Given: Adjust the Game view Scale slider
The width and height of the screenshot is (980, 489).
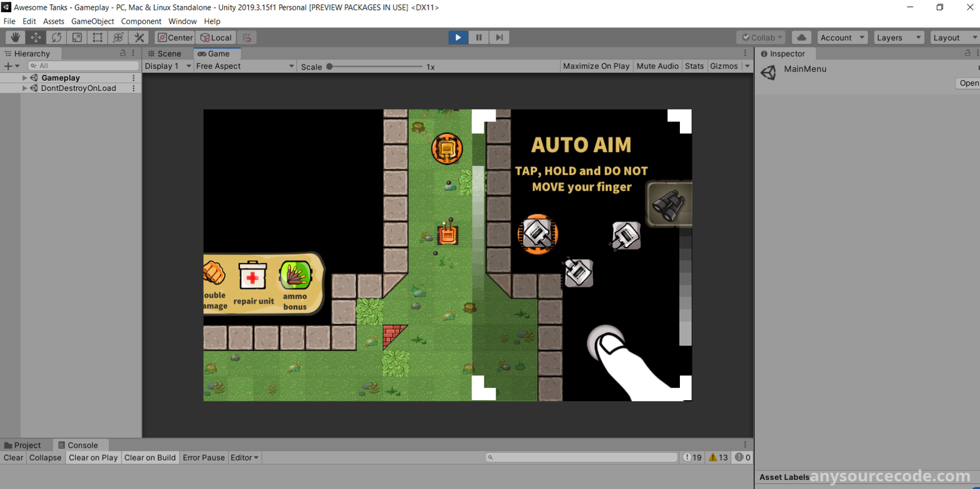Looking at the screenshot, I should (x=330, y=67).
